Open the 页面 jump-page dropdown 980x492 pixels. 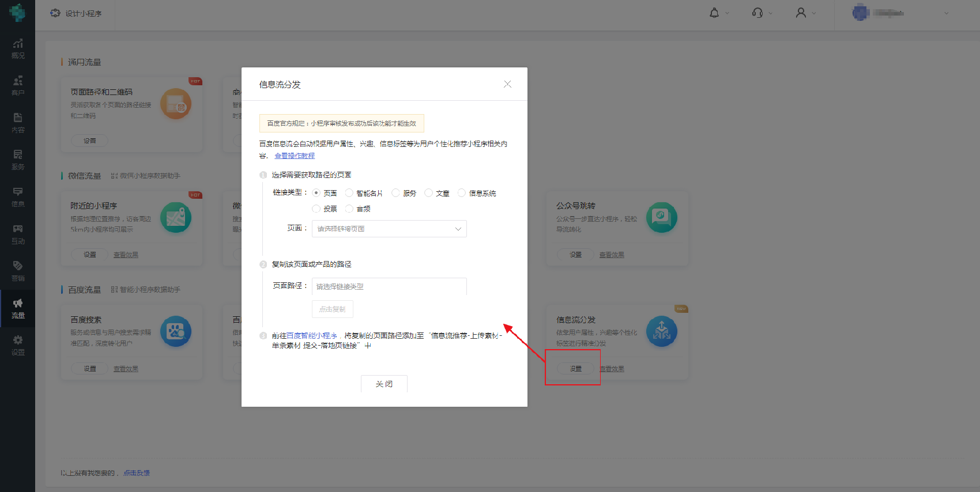coord(389,229)
